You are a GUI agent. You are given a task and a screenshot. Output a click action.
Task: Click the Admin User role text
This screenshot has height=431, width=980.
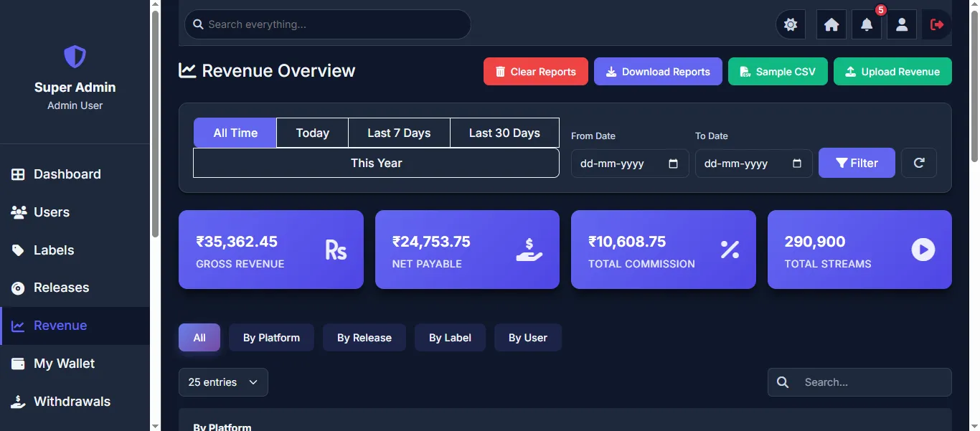[75, 105]
